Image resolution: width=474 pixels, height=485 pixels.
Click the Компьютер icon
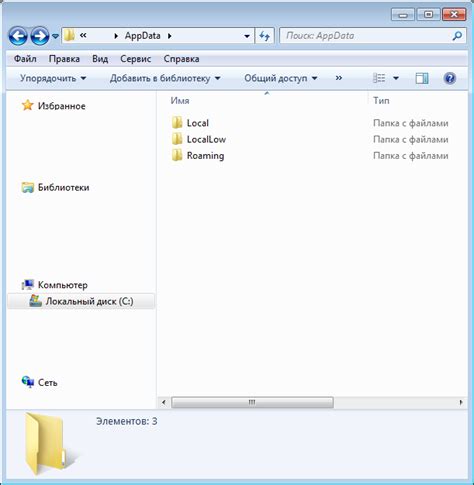pyautogui.click(x=28, y=285)
